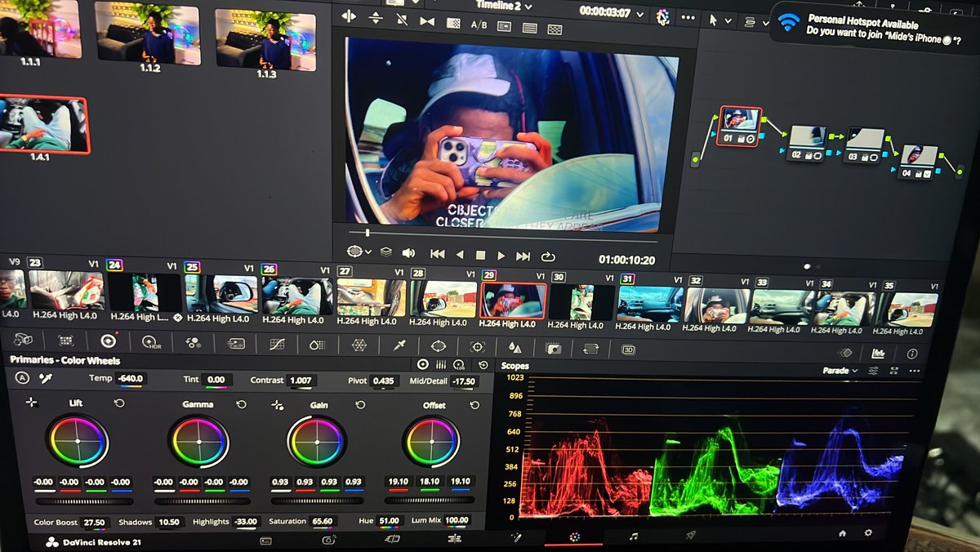The image size is (980, 552).
Task: Select node 03 in node editor
Action: [x=864, y=145]
